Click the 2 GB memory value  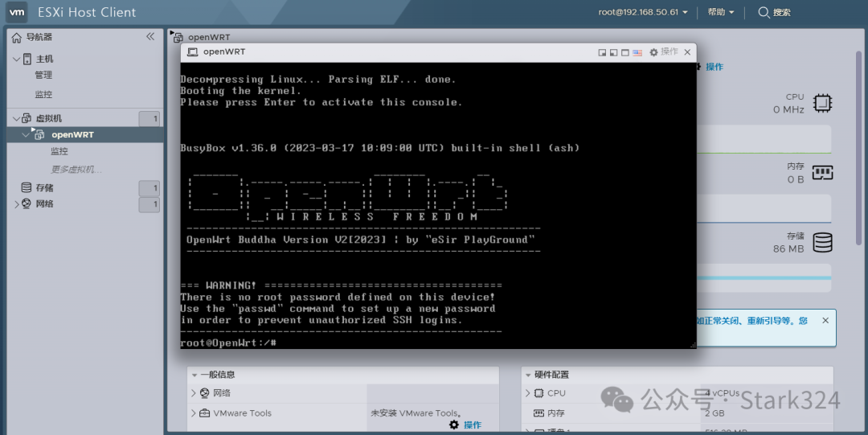[714, 412]
